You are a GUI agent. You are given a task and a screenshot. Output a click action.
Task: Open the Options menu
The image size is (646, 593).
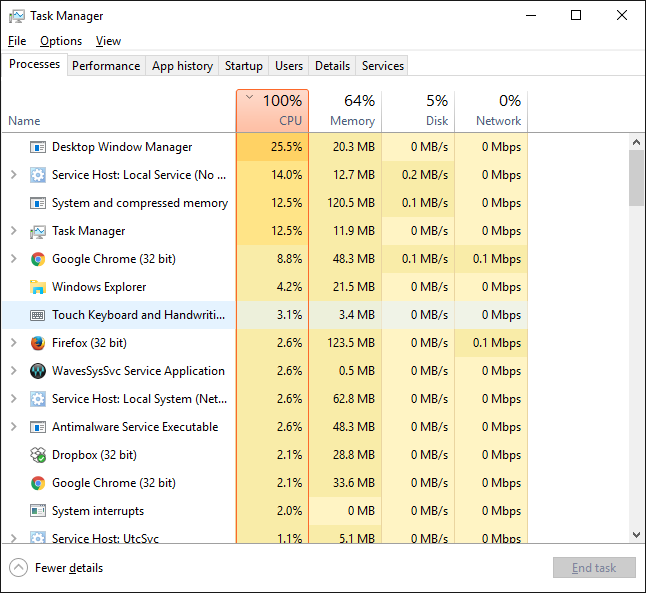pyautogui.click(x=61, y=41)
